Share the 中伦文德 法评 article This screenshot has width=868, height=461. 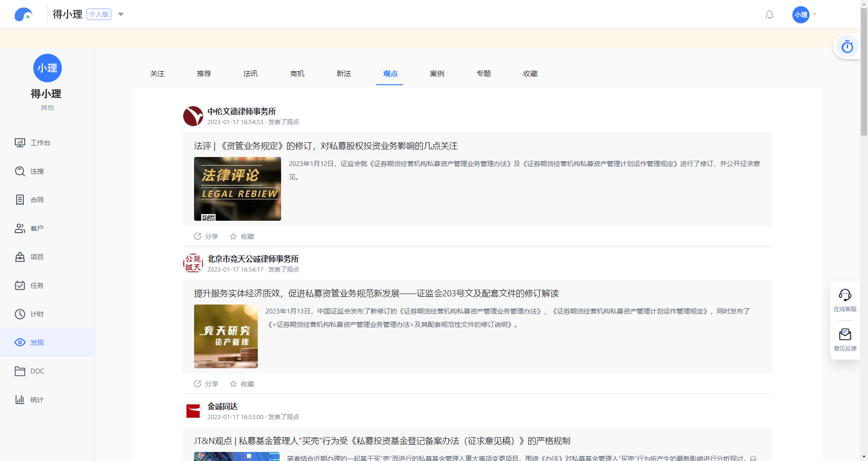pyautogui.click(x=206, y=236)
